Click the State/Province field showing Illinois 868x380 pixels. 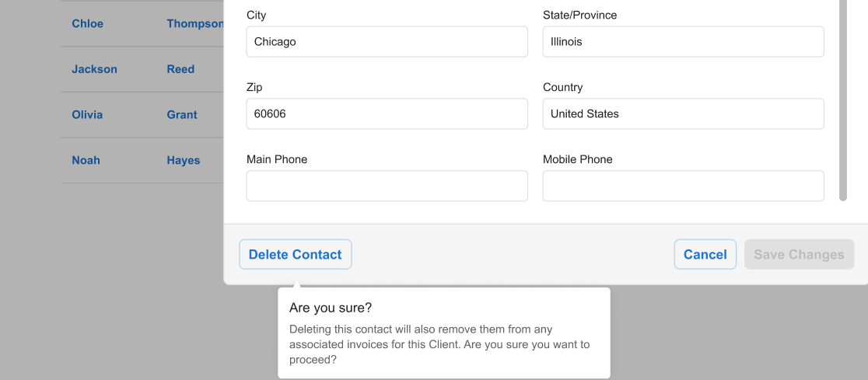pos(683,42)
